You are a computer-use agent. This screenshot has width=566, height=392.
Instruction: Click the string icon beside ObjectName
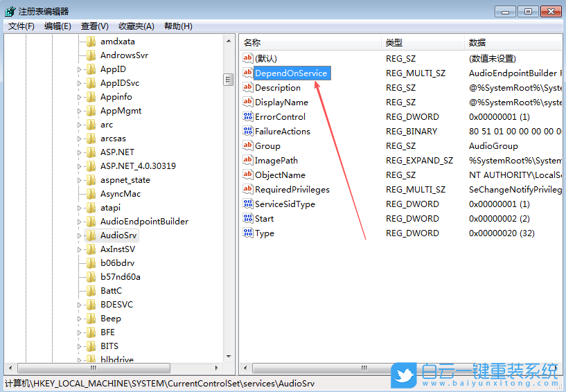coord(247,175)
